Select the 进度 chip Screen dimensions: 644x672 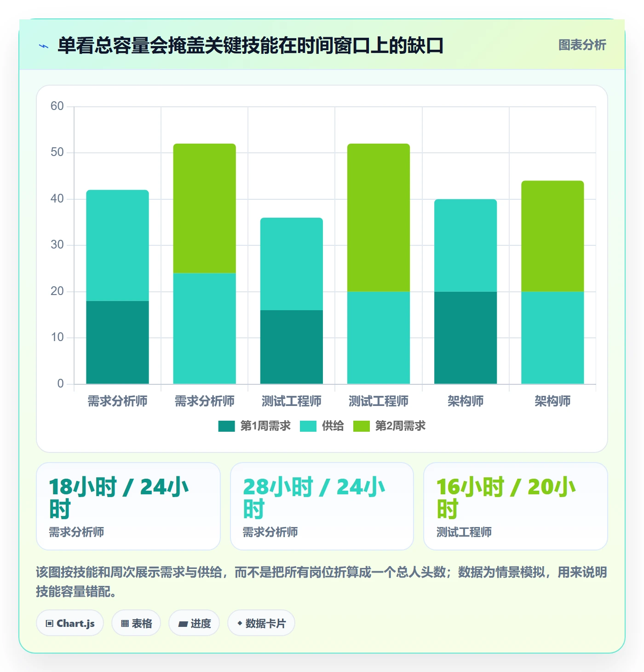click(194, 623)
